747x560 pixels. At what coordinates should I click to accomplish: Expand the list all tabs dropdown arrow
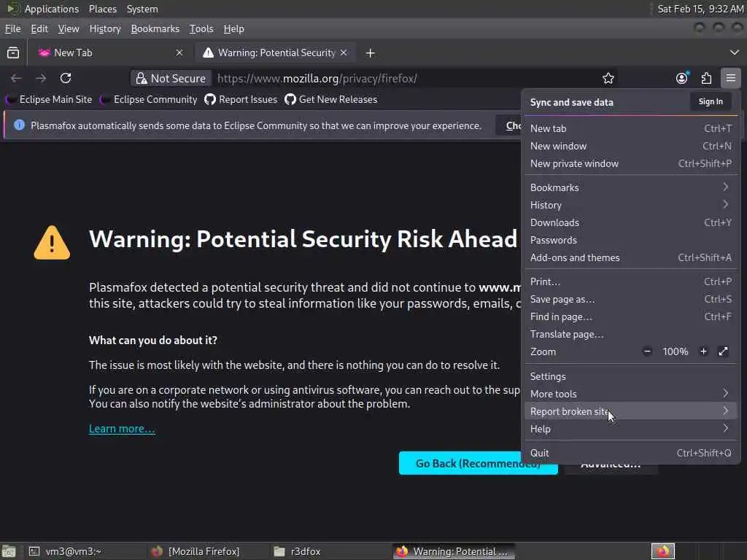pyautogui.click(x=734, y=52)
